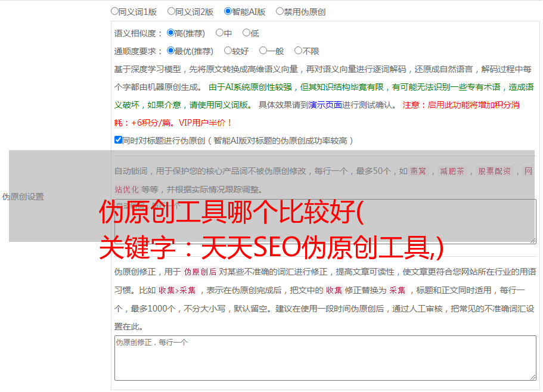Screen dimensions: 543x392
Task: Select the 同义词1版 radio option
Action: 114,11
